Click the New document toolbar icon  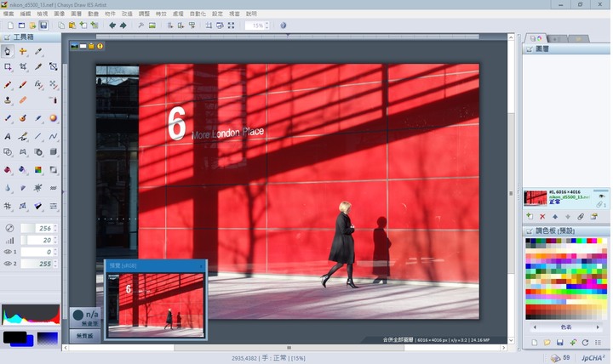pyautogui.click(x=10, y=26)
